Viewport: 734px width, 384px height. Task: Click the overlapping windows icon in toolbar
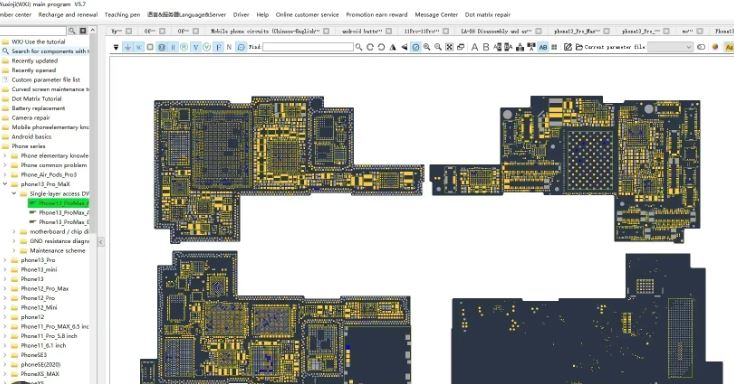click(x=461, y=47)
